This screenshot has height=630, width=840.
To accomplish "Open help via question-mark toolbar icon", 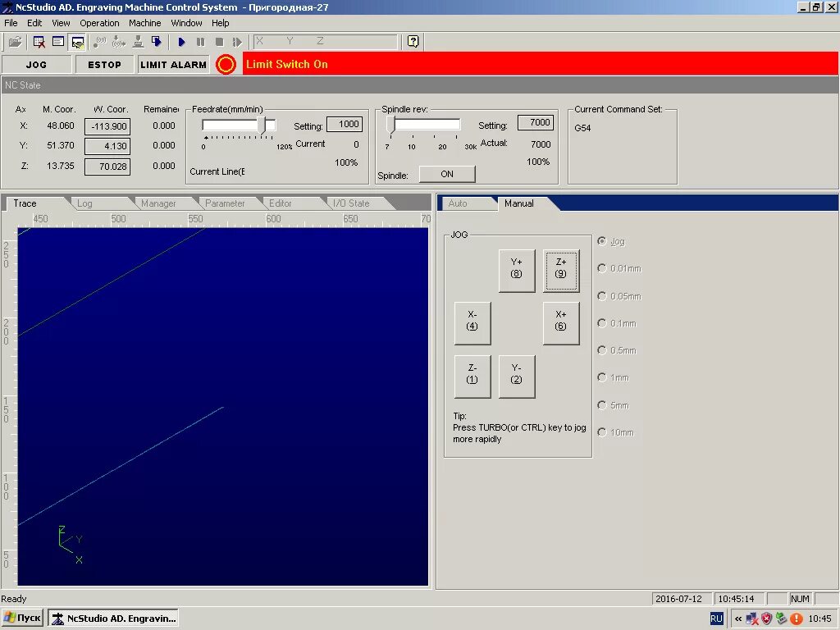I will click(x=413, y=42).
